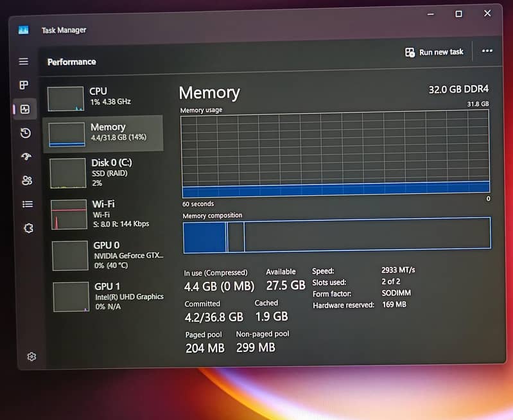
Task: Open the Startup apps page icon
Action: click(x=26, y=157)
